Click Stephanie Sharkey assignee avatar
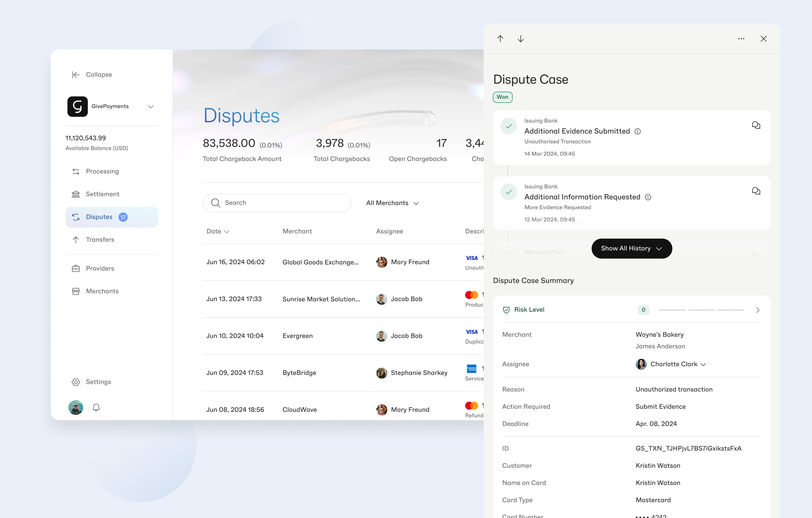 (381, 373)
